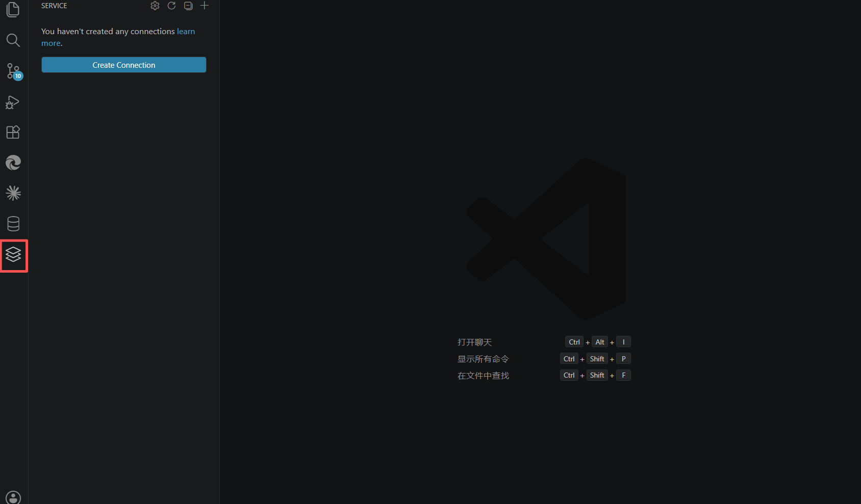This screenshot has width=861, height=504.
Task: Open the Explorer files view
Action: [x=13, y=10]
